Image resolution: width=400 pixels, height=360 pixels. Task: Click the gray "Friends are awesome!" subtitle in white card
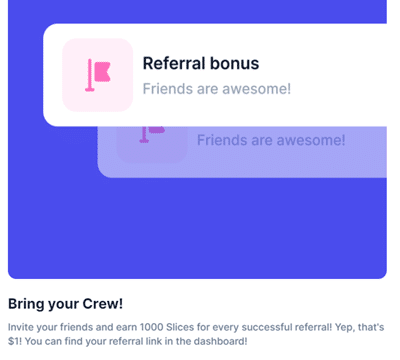point(217,89)
